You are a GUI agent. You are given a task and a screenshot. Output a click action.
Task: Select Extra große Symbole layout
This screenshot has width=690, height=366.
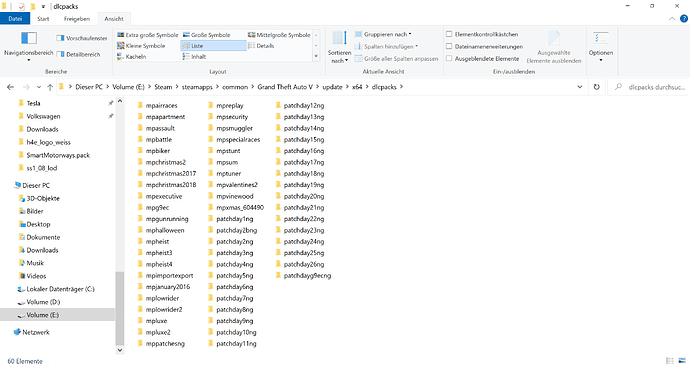[x=147, y=35]
